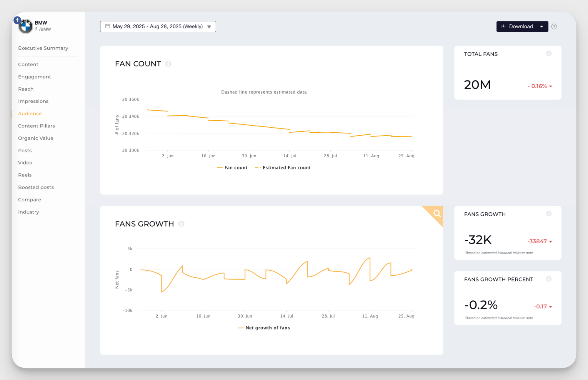Open the Engagement section

tap(34, 77)
